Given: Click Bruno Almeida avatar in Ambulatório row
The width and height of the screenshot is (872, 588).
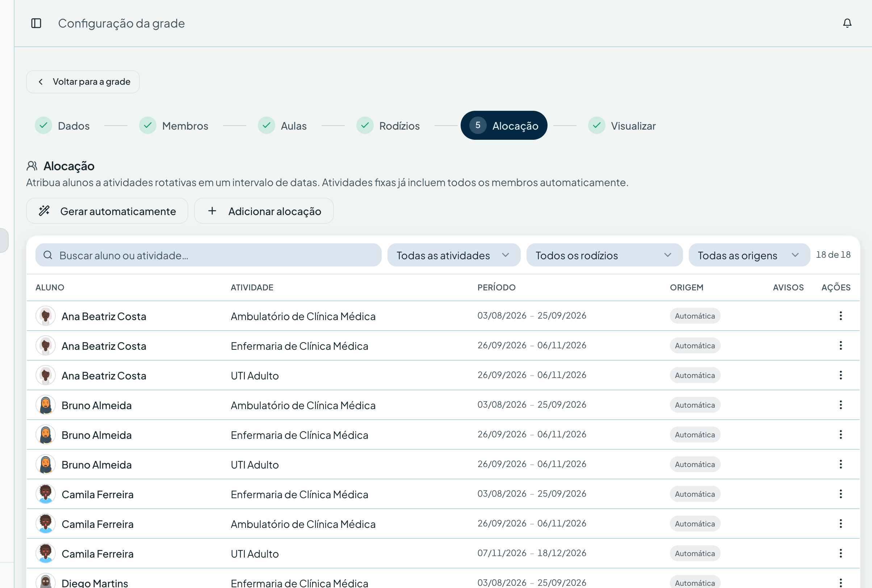Looking at the screenshot, I should tap(46, 405).
